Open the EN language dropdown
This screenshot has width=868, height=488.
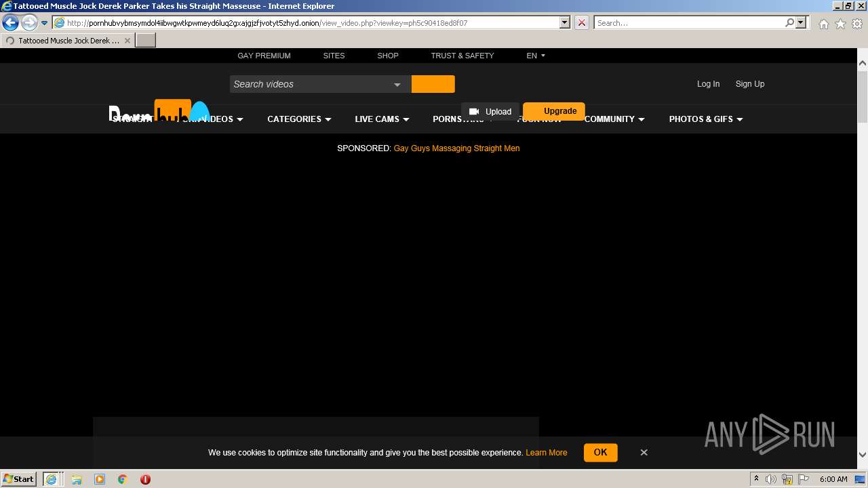536,56
